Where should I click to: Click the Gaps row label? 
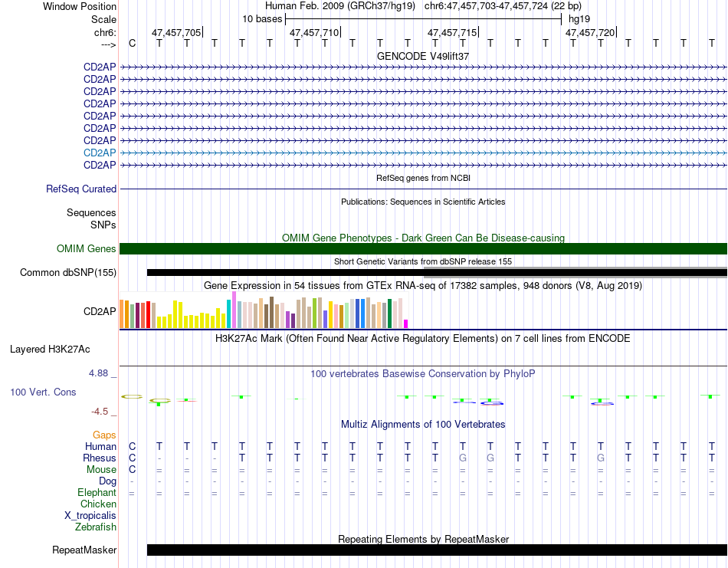(104, 435)
